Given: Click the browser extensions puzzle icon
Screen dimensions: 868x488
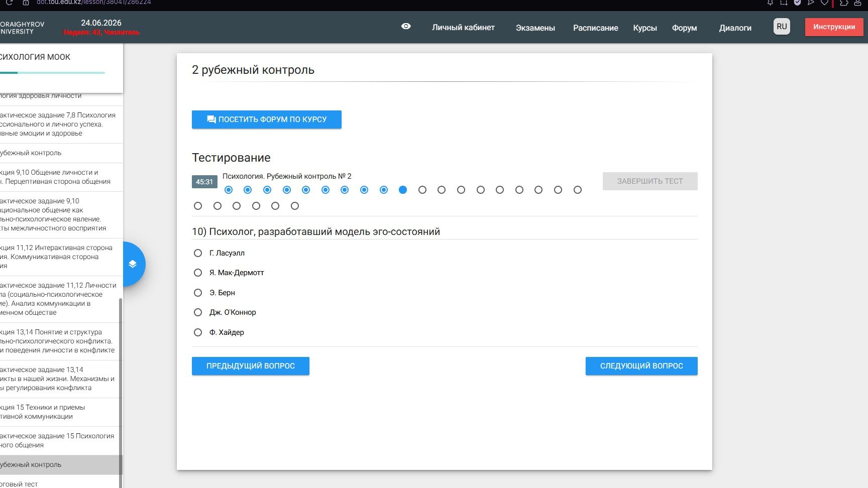Looking at the screenshot, I should click(x=844, y=3).
